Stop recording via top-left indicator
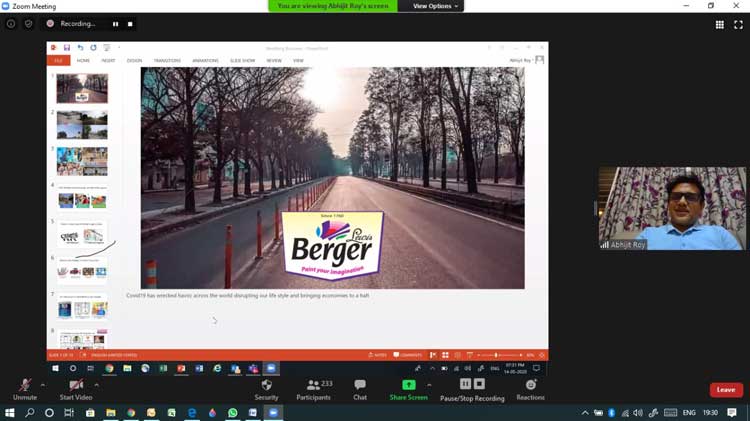Screen dimensions: 750x421 click(x=130, y=24)
